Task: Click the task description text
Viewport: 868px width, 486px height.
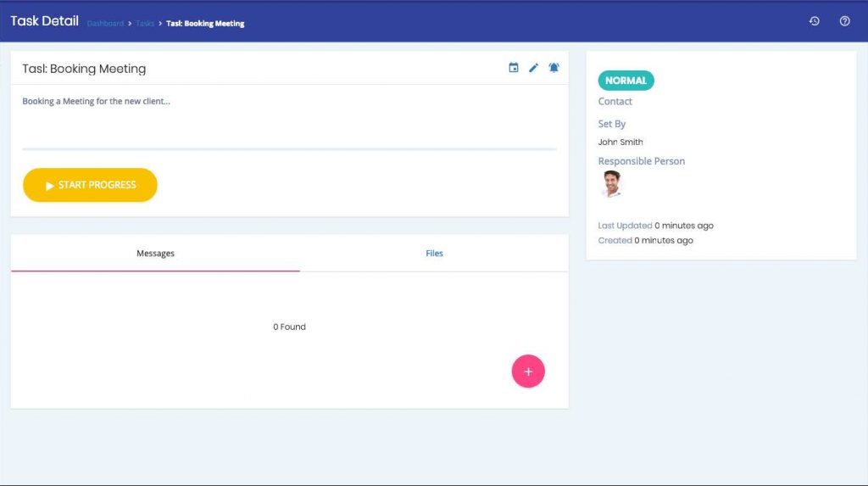Action: [x=96, y=102]
